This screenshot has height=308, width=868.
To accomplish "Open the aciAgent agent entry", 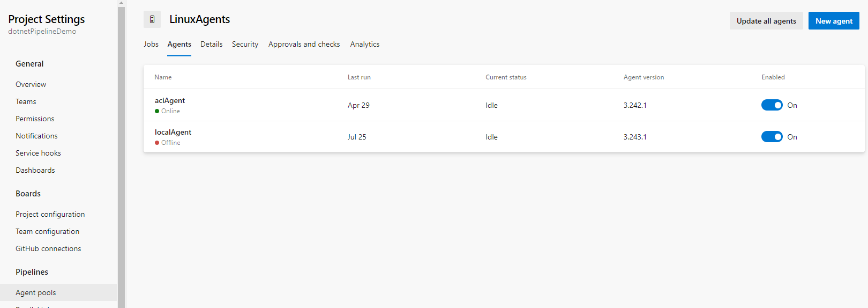I will point(170,100).
